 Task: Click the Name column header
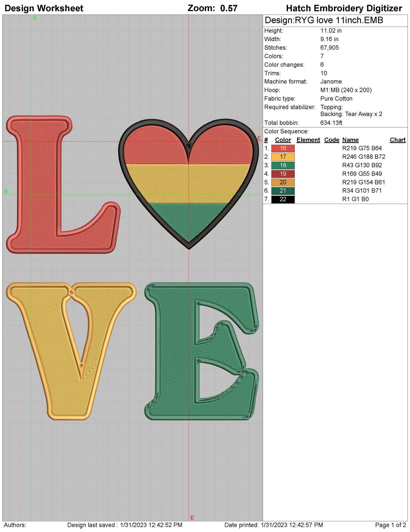350,140
